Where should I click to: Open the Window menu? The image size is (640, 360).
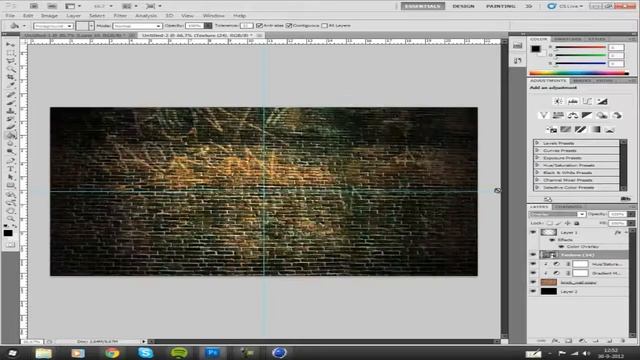click(213, 16)
